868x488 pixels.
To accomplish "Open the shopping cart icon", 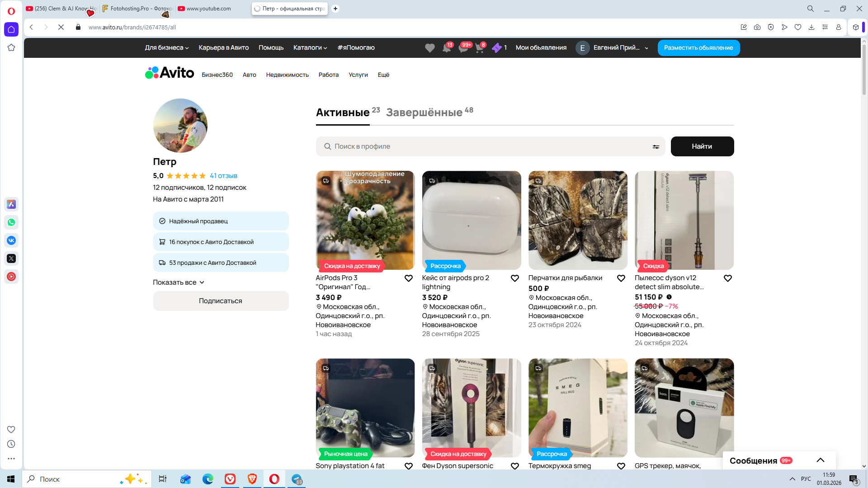I will [x=480, y=48].
